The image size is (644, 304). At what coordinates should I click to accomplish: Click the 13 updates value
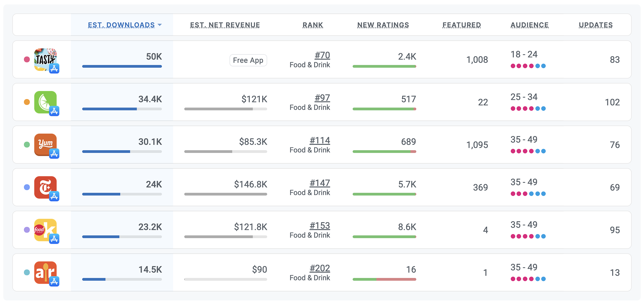[x=615, y=272]
